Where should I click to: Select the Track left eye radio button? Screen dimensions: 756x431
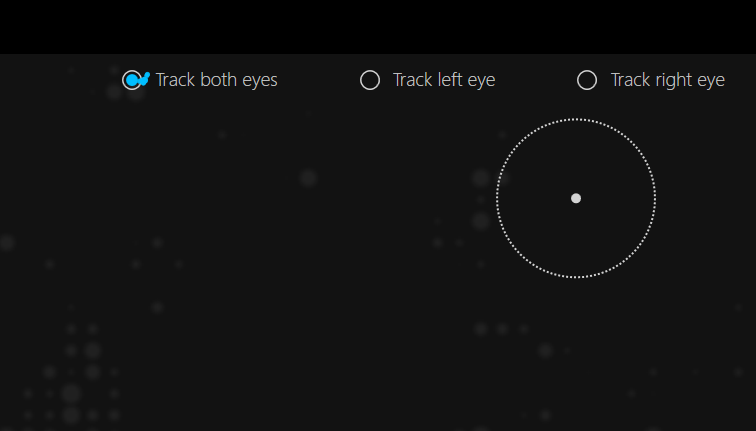pyautogui.click(x=370, y=80)
